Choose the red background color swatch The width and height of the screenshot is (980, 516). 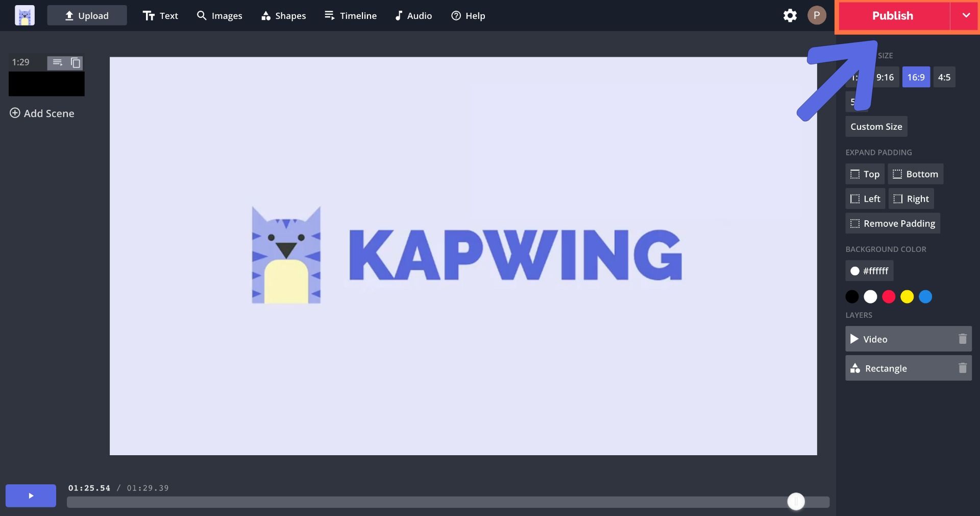coord(889,297)
